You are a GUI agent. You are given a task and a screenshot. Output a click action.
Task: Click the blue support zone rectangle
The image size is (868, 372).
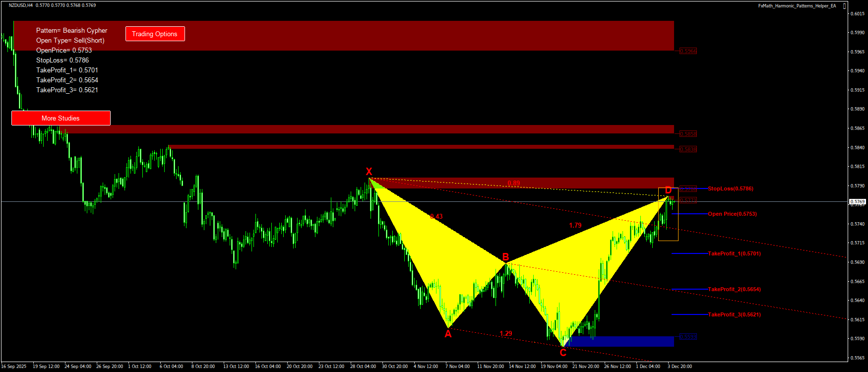click(621, 341)
